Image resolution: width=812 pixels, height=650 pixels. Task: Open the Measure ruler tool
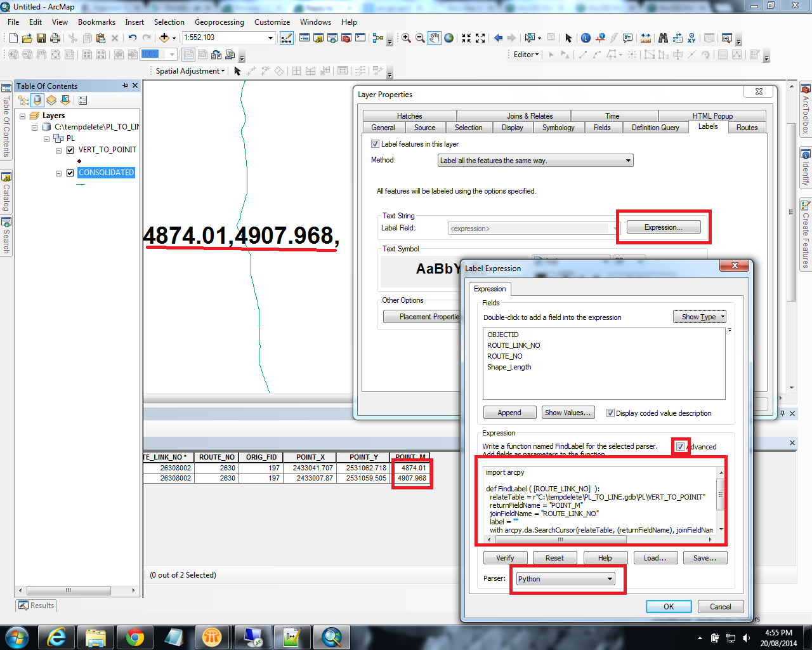click(646, 38)
